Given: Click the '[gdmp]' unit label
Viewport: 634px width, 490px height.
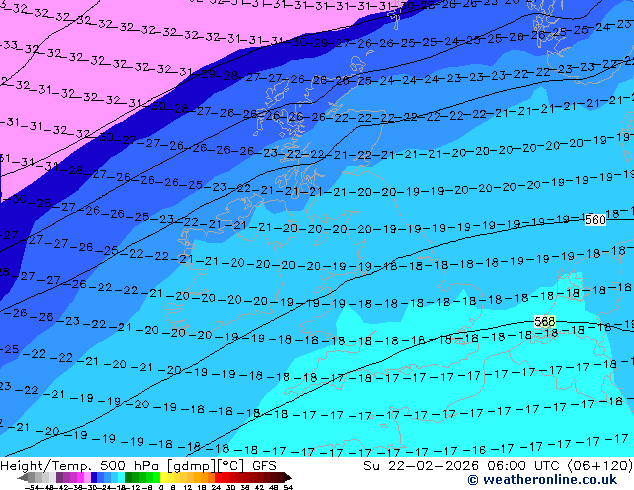Looking at the screenshot, I should (x=192, y=466).
